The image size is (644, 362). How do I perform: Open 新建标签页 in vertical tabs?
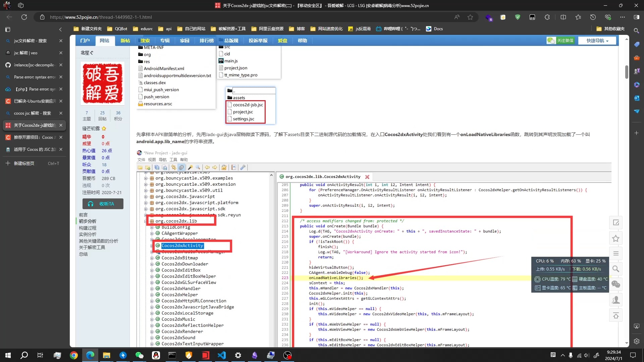(24, 163)
